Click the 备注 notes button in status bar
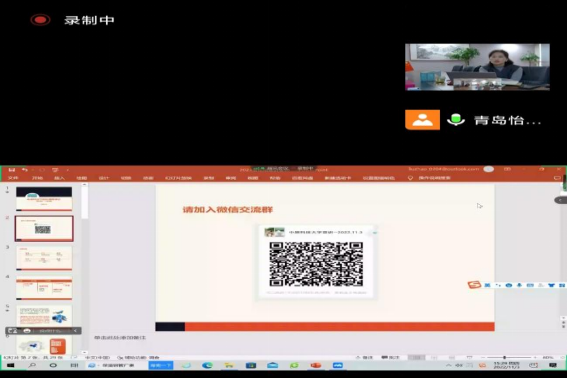 tap(364, 357)
